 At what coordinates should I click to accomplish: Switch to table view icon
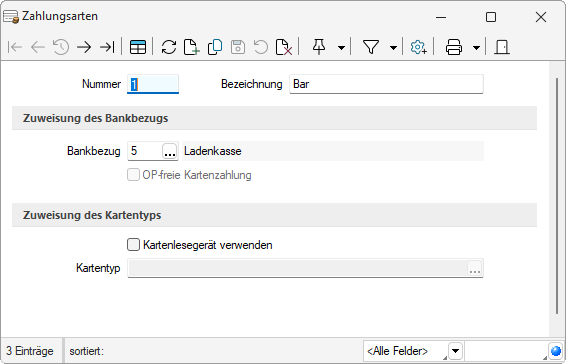pyautogui.click(x=138, y=47)
